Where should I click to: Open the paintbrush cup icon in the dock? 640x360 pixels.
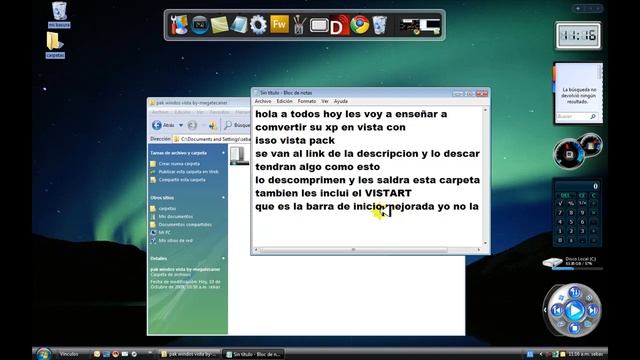coord(299,25)
